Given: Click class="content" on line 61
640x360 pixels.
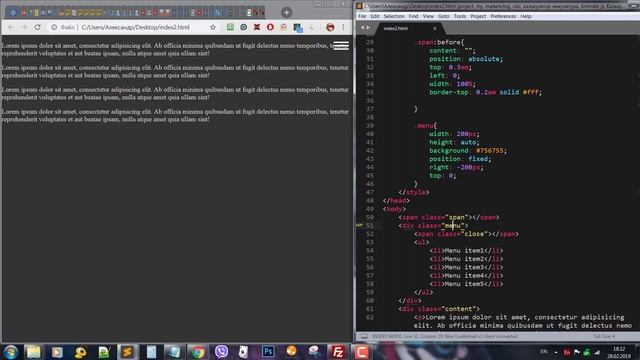Looking at the screenshot, I should tap(448, 309).
